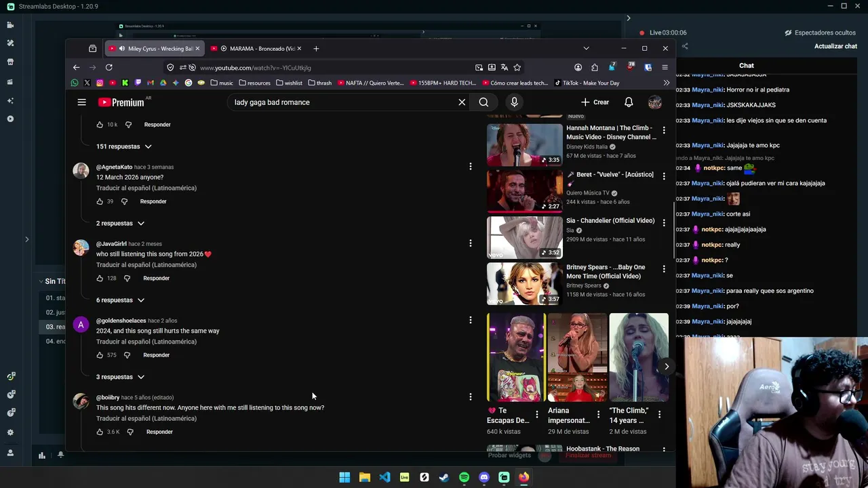Open Streamlabs app store icon
This screenshot has height=488, width=868.
(x=10, y=62)
